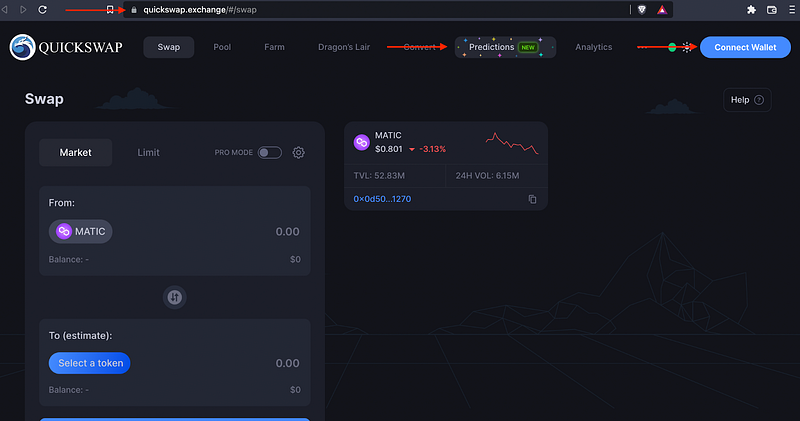Open Brave Shields lion icon
Image resolution: width=800 pixels, height=421 pixels.
coord(642,10)
